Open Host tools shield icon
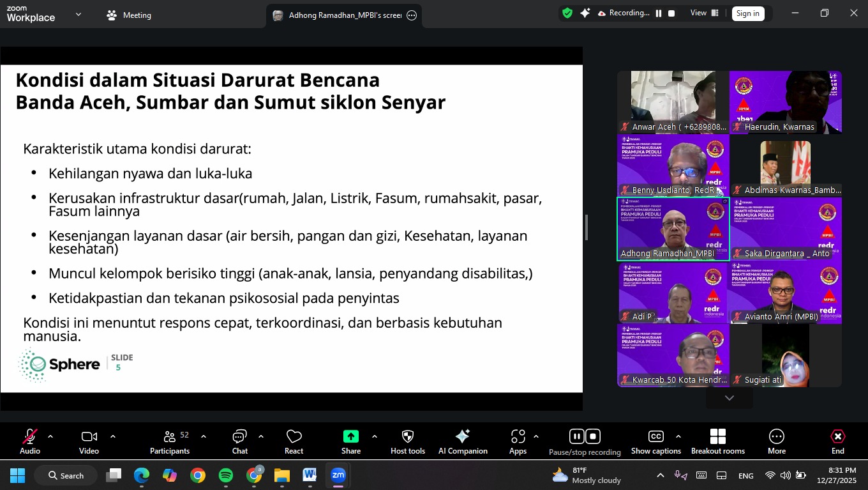Screen dimensions: 868x490 407,441
